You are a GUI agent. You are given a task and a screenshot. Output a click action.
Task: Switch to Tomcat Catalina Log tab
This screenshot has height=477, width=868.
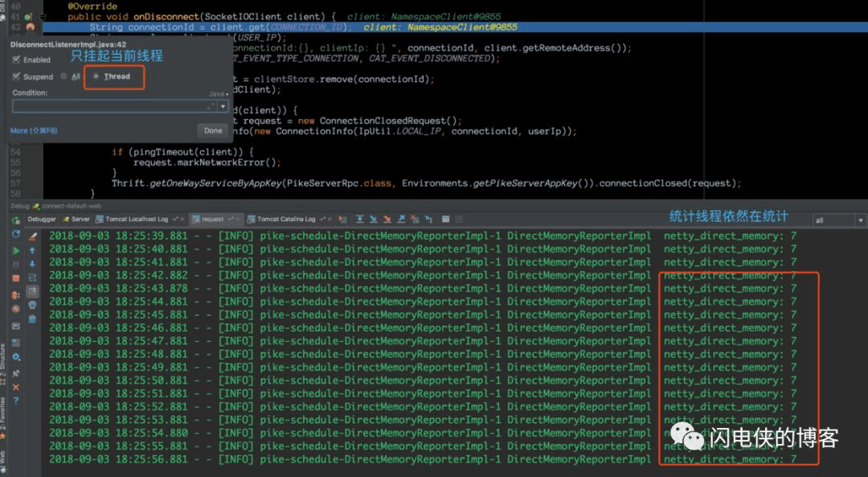tap(286, 220)
